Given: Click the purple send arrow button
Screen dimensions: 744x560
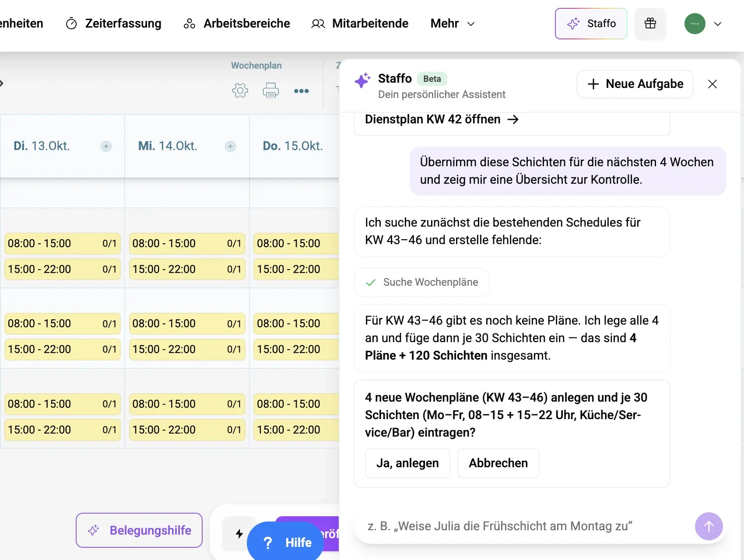Looking at the screenshot, I should point(709,526).
